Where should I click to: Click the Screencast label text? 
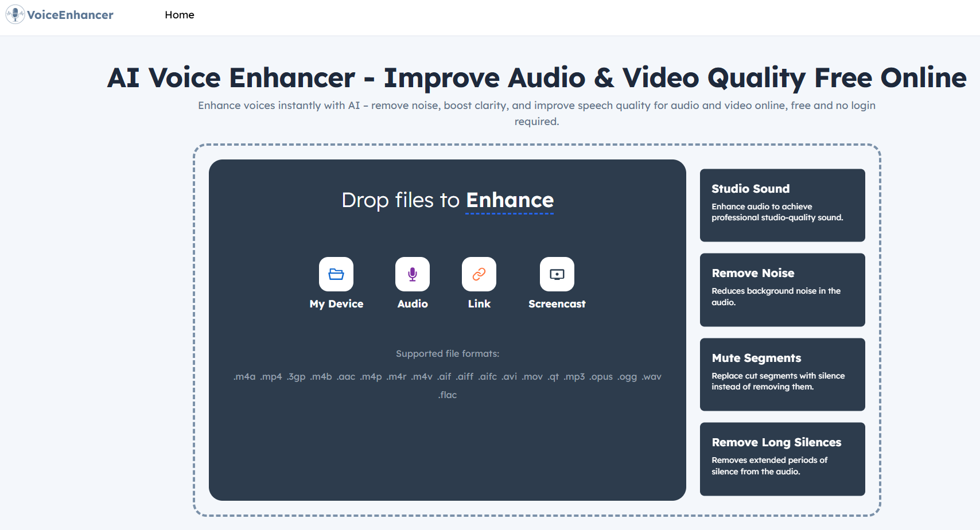pyautogui.click(x=557, y=304)
